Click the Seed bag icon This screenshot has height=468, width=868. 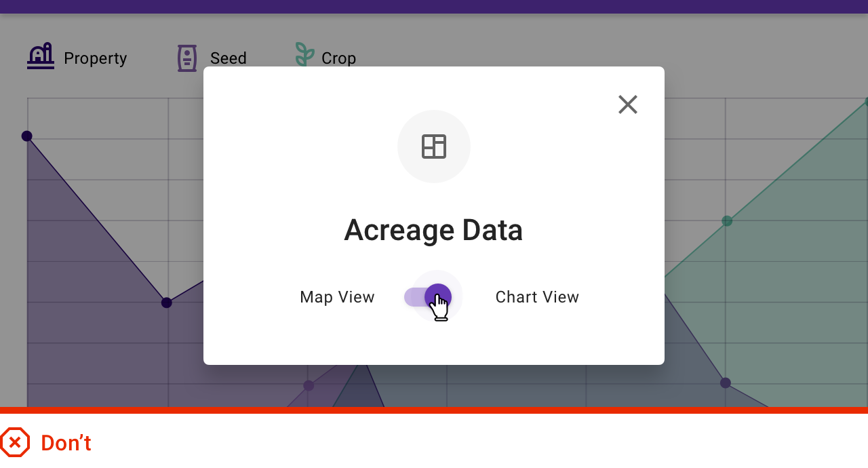186,58
